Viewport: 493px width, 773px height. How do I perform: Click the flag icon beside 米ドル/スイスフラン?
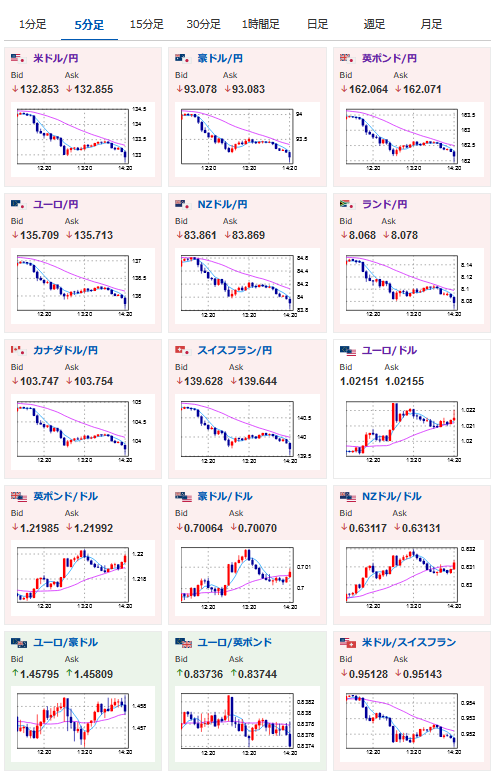pos(348,642)
